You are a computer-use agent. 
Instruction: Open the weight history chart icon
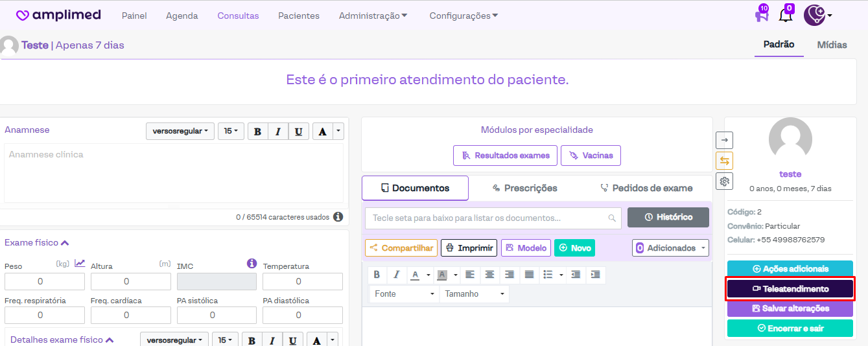click(80, 263)
